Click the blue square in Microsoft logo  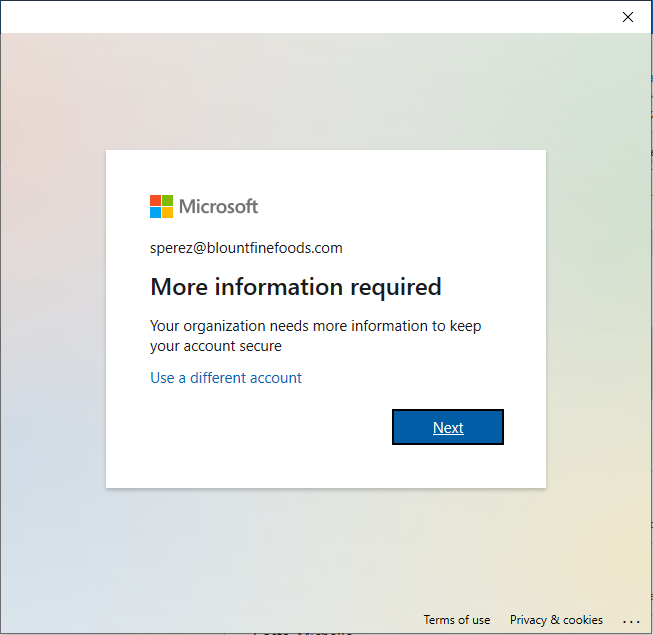coord(155,213)
